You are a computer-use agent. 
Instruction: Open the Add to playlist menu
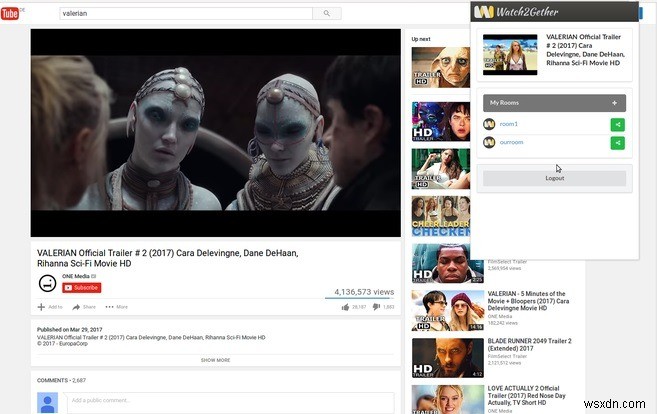click(x=50, y=307)
